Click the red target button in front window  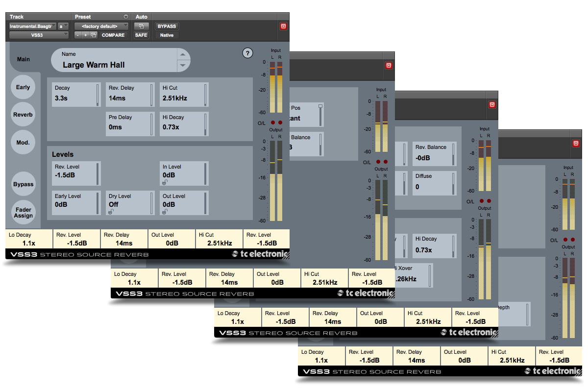283,26
